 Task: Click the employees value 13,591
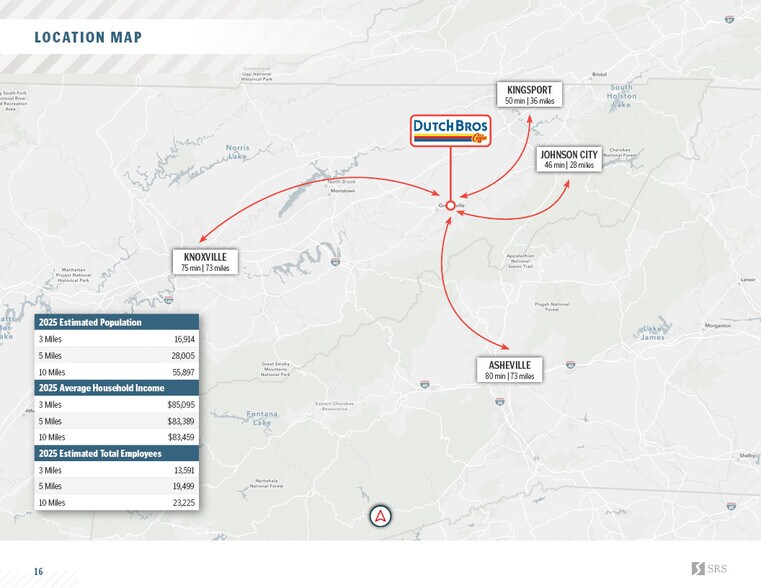click(x=184, y=470)
